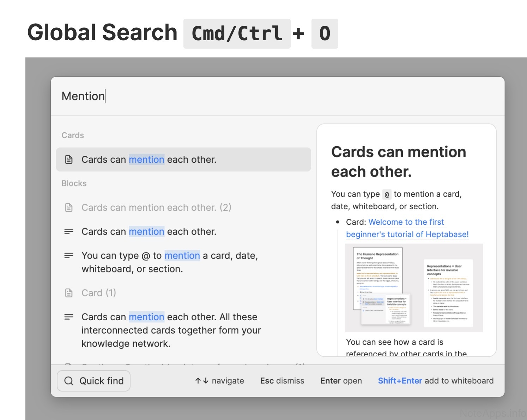Click lines icon beside "You can type @" block
Screen dimensions: 527x420
[x=69, y=256]
